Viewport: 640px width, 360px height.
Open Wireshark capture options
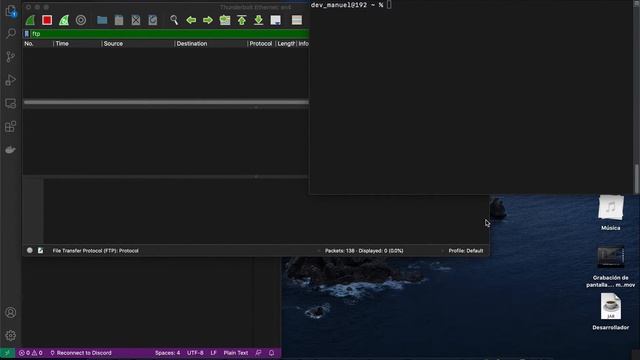tap(81, 20)
